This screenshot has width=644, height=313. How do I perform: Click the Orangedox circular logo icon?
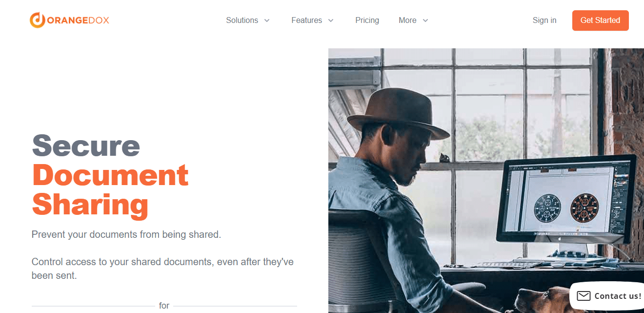(38, 20)
